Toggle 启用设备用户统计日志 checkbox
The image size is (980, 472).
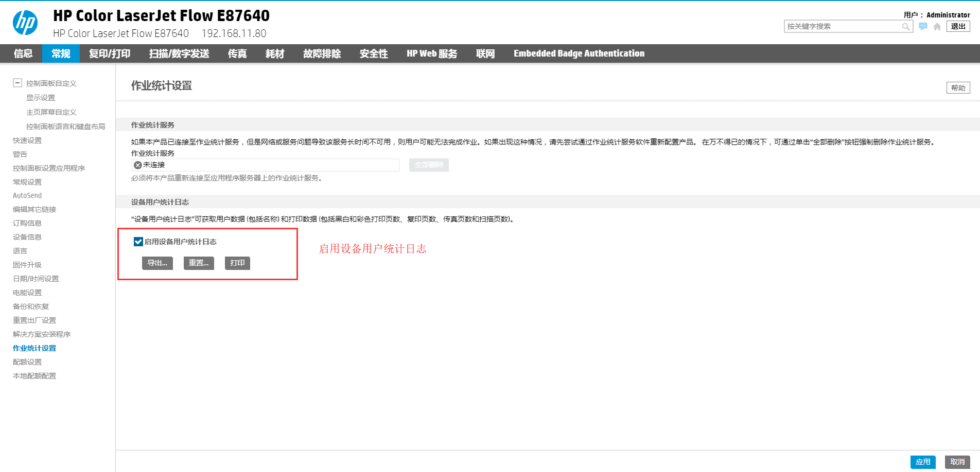pyautogui.click(x=138, y=242)
